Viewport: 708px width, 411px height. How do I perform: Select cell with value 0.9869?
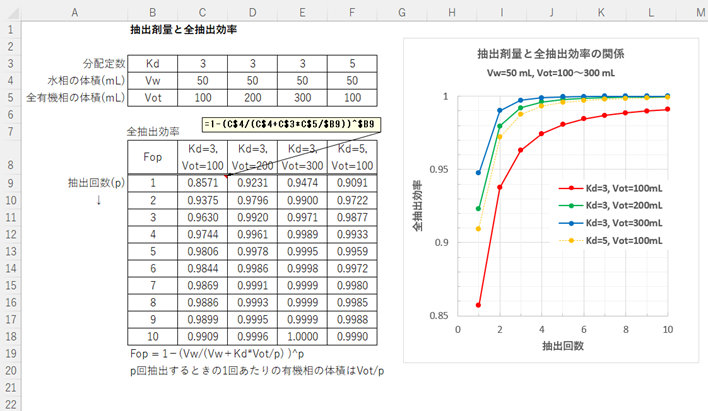(202, 285)
